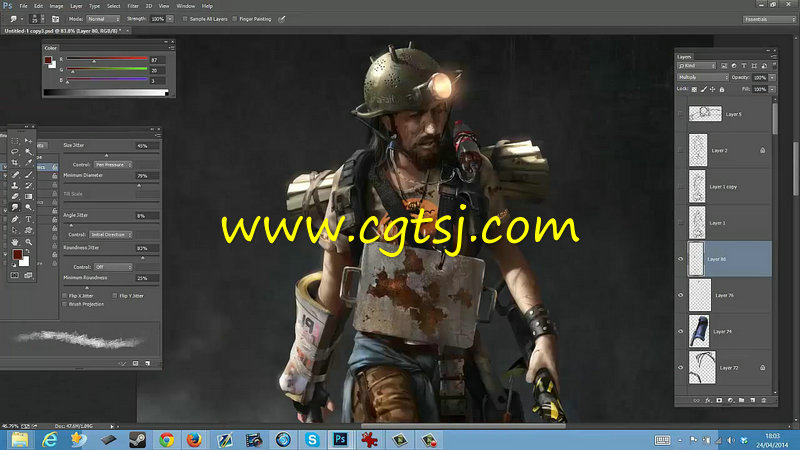Open the Filter menu
This screenshot has height=450, width=800.
(133, 6)
